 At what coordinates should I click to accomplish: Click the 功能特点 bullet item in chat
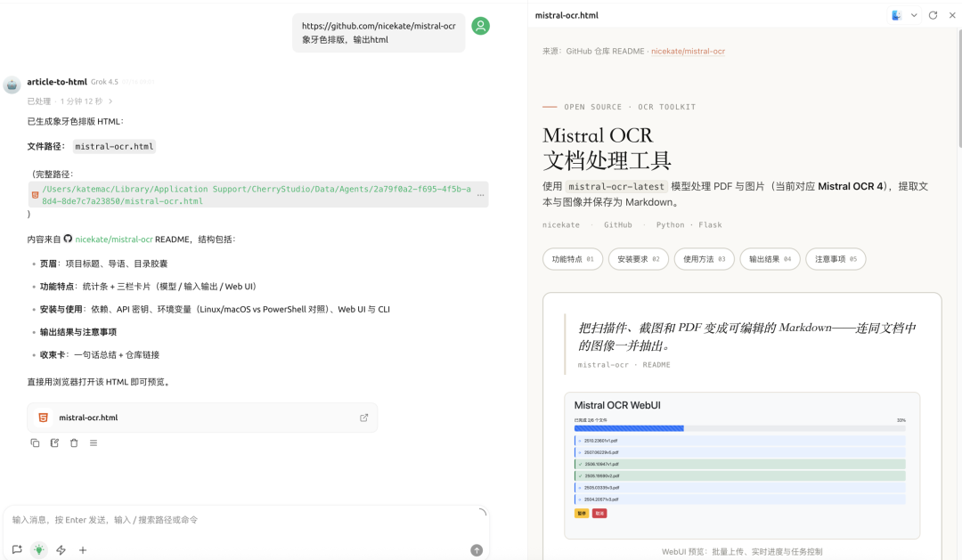pyautogui.click(x=148, y=287)
